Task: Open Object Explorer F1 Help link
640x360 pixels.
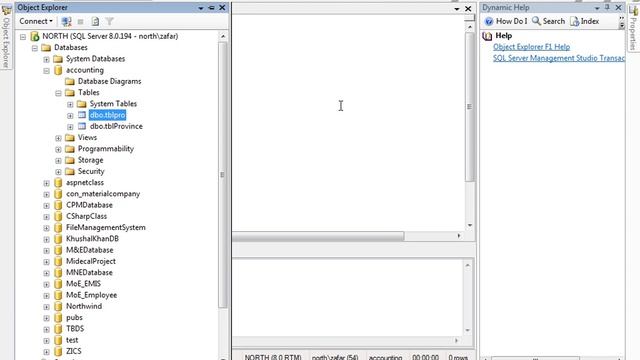Action: (531, 47)
